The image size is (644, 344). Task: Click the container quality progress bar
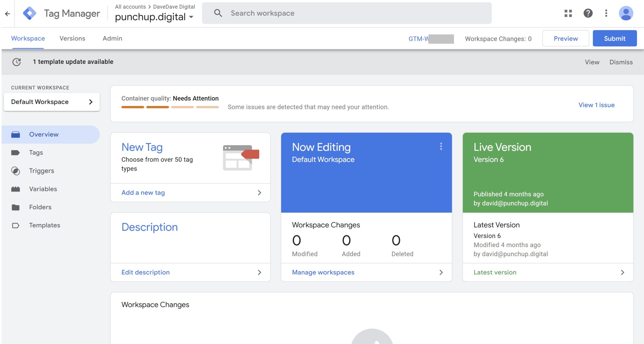click(170, 107)
